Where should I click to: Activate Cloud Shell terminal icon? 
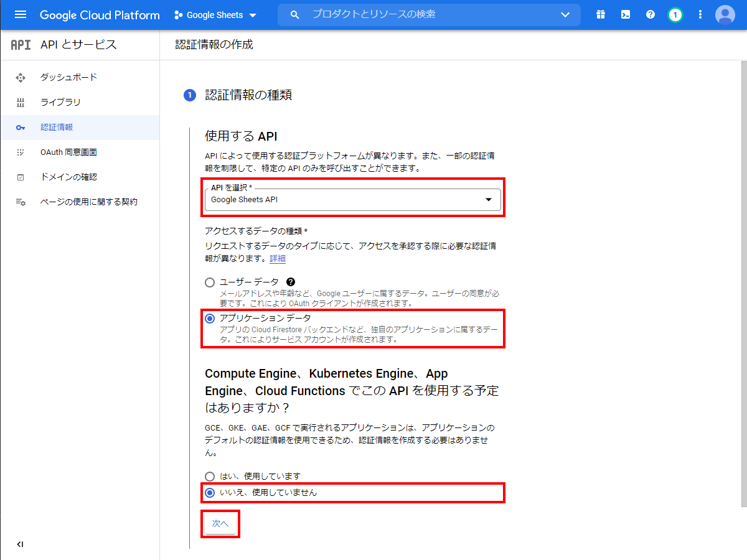click(626, 15)
